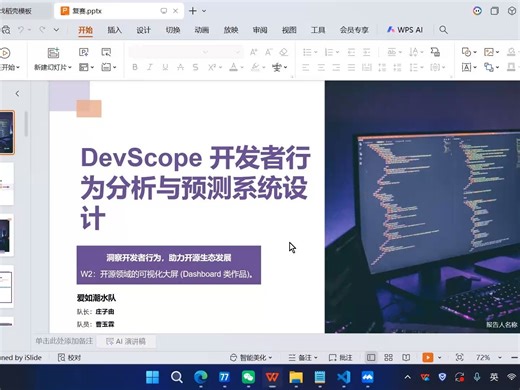Toggle bold formatting B
The image size is (520, 390).
(135, 67)
